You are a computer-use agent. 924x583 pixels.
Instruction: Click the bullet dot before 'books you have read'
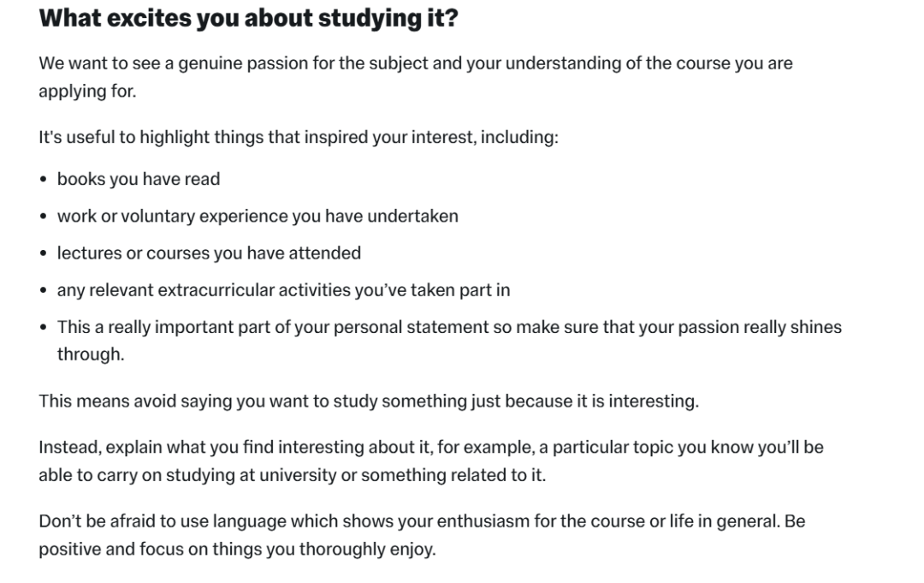click(43, 180)
